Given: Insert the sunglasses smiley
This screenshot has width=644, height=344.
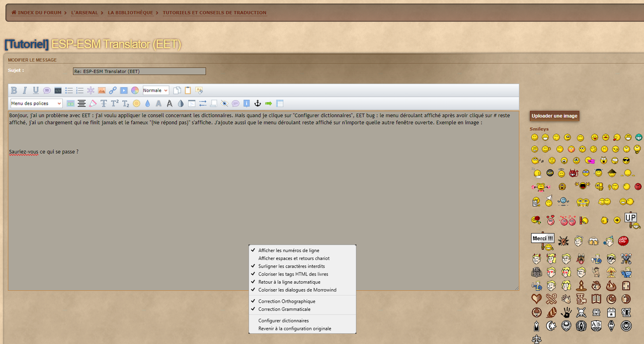Looking at the screenshot, I should 626,160.
